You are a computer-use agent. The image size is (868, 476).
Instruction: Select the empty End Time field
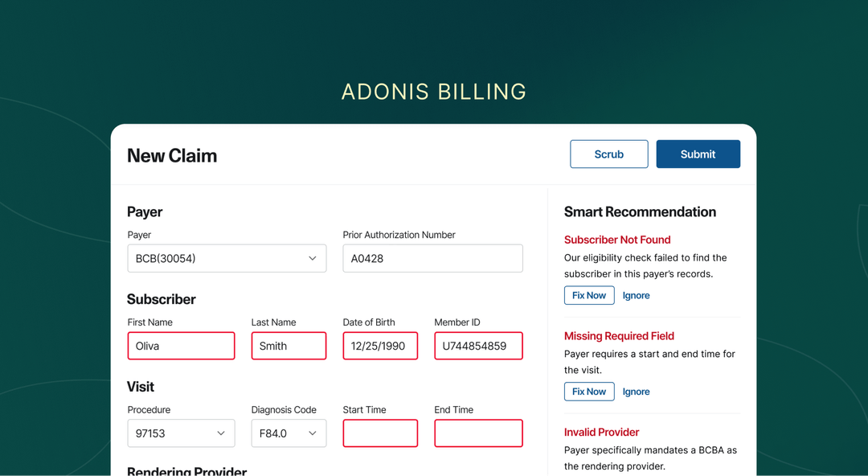click(x=478, y=433)
